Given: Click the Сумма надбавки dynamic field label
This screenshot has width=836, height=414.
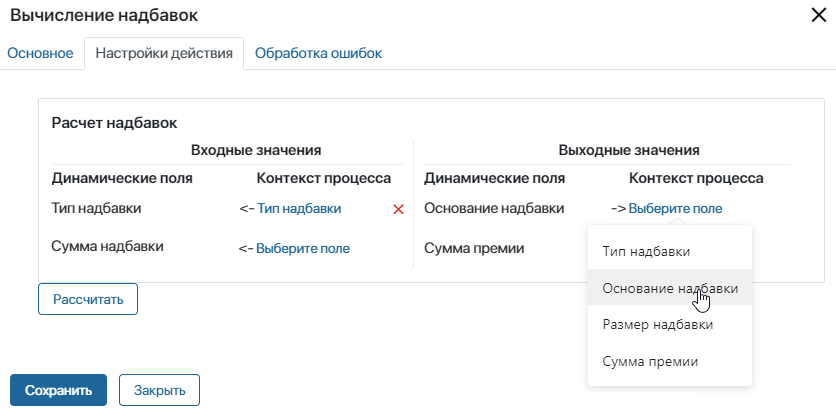Looking at the screenshot, I should point(107,246).
